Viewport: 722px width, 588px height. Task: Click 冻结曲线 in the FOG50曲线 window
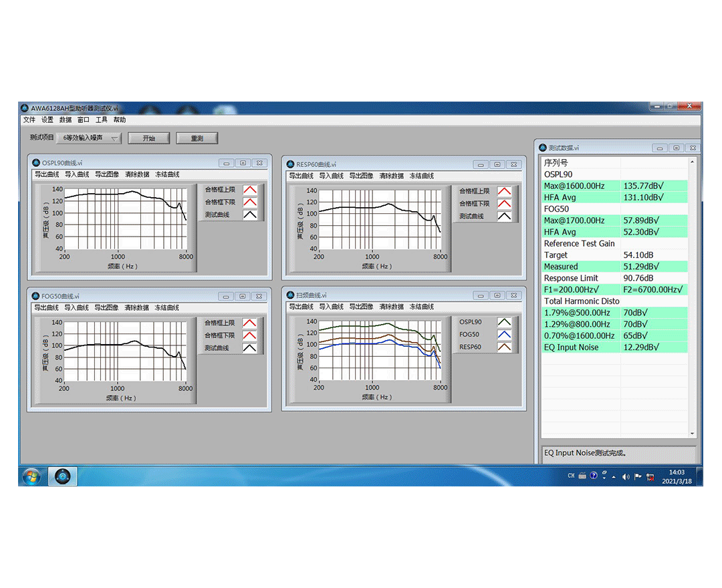[167, 308]
